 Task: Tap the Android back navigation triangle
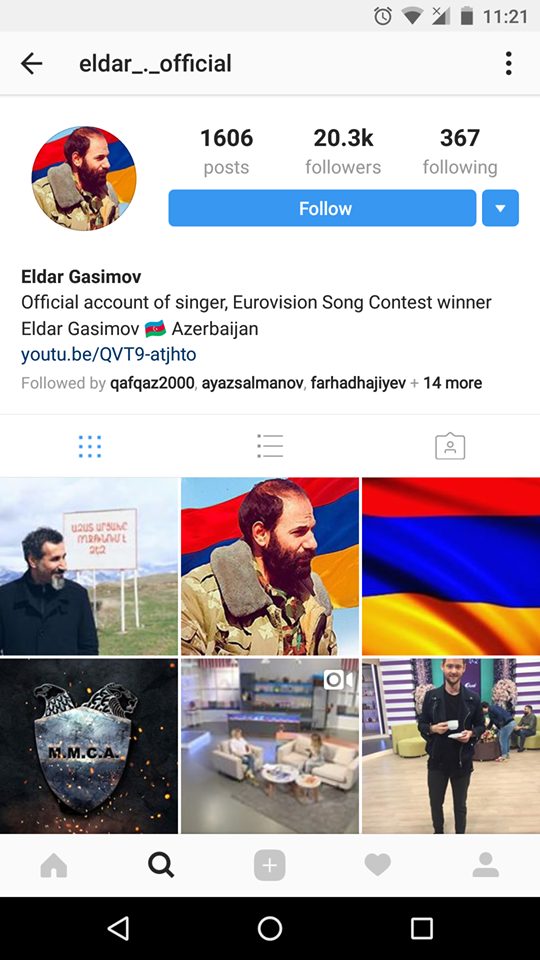click(x=118, y=928)
